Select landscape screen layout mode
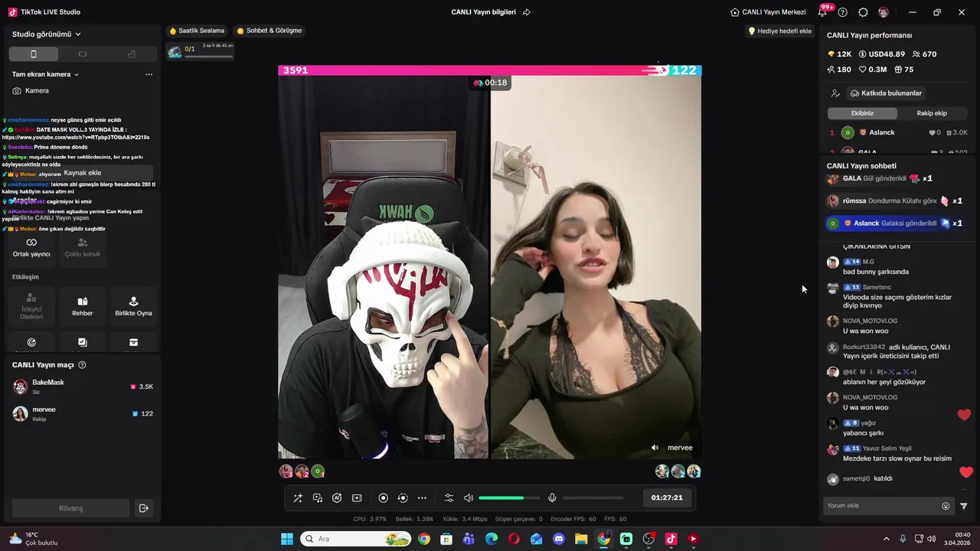 (83, 54)
